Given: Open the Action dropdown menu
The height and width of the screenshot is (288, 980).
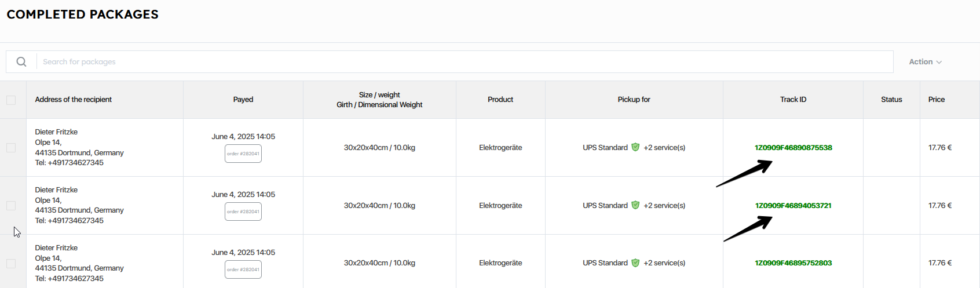Looking at the screenshot, I should [925, 61].
